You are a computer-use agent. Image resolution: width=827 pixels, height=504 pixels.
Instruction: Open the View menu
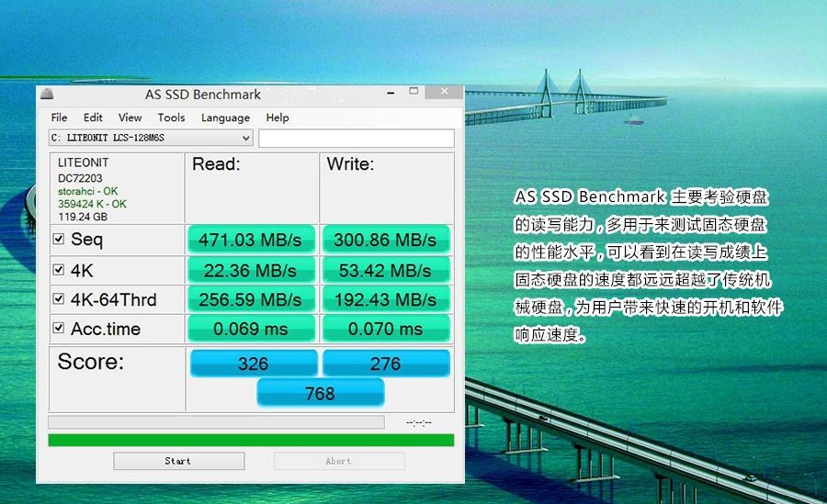130,118
